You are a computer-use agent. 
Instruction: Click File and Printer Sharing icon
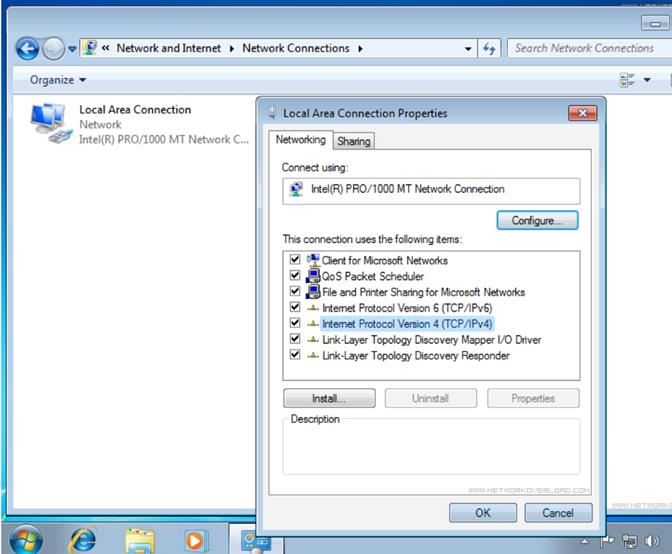pyautogui.click(x=313, y=291)
